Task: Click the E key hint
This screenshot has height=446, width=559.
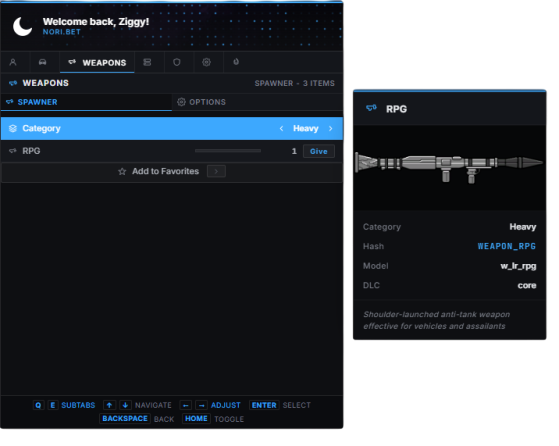Action: [52, 405]
